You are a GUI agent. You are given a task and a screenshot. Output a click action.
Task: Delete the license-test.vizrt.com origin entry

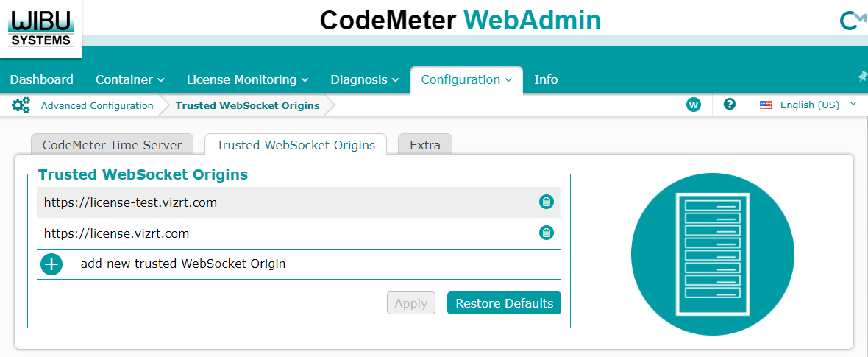(x=547, y=202)
